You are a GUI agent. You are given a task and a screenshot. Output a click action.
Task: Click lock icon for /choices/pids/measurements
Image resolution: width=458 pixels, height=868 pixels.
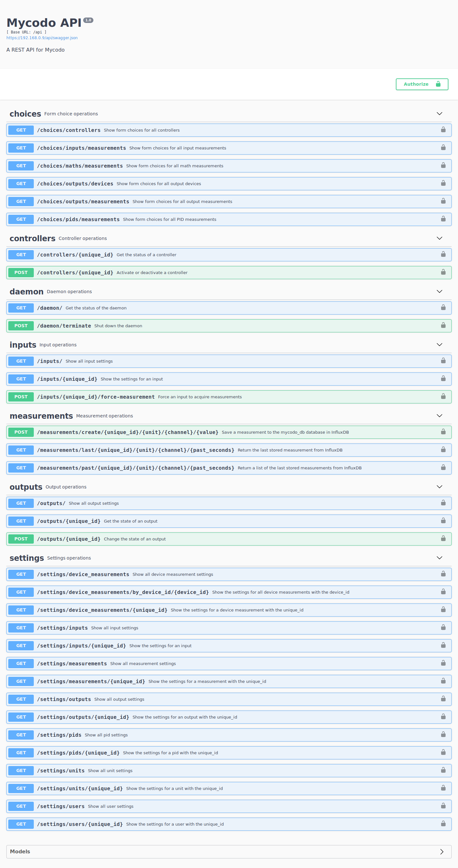pyautogui.click(x=443, y=219)
